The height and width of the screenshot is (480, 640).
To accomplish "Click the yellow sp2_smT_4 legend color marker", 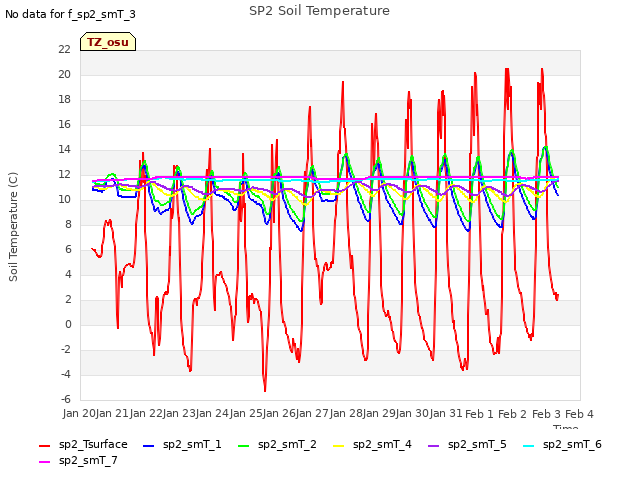I will click(x=339, y=446).
